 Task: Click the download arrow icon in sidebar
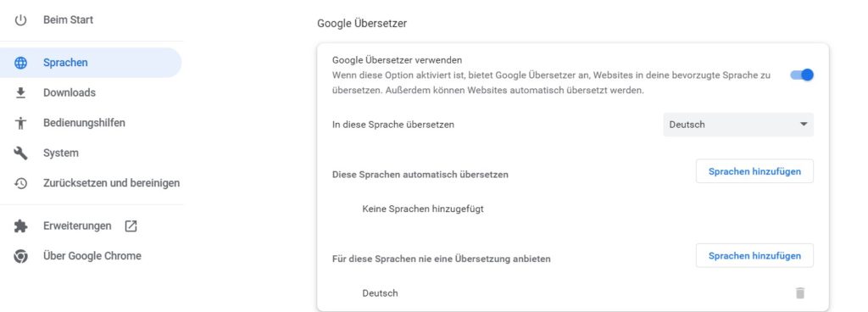tap(20, 93)
